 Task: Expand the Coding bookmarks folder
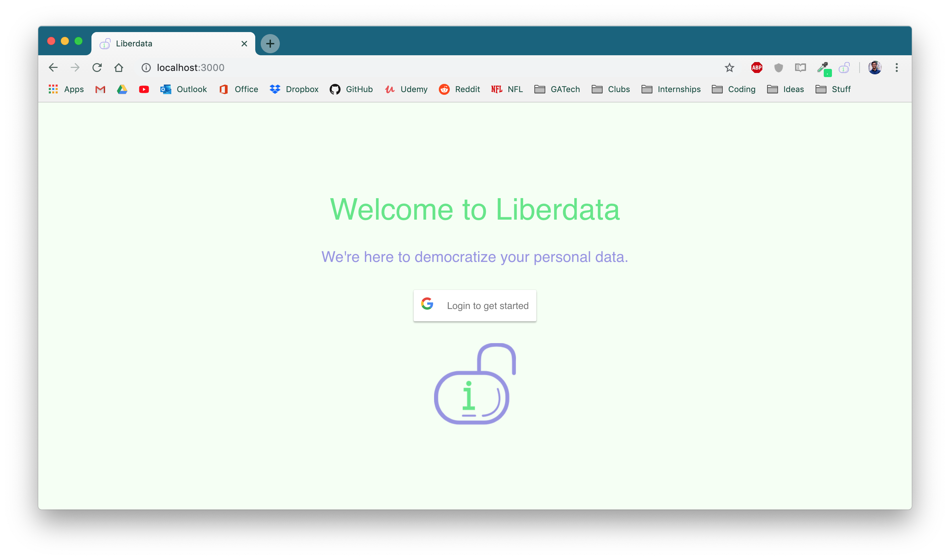(x=734, y=89)
